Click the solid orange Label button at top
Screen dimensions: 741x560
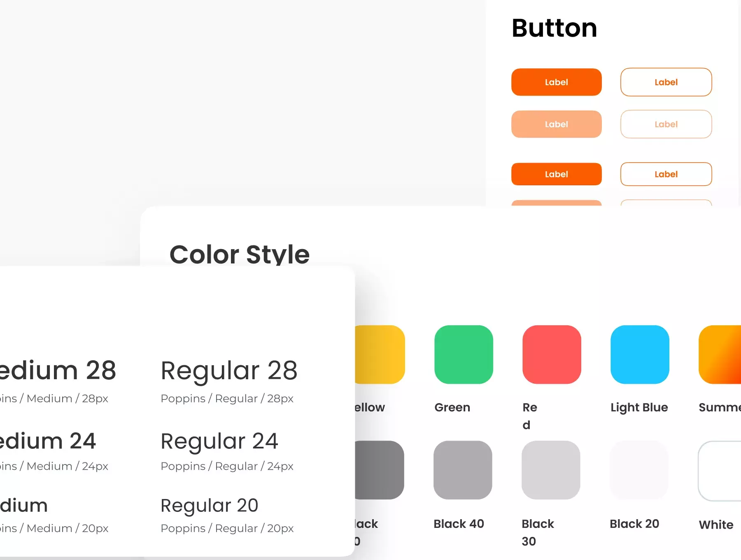pos(556,82)
